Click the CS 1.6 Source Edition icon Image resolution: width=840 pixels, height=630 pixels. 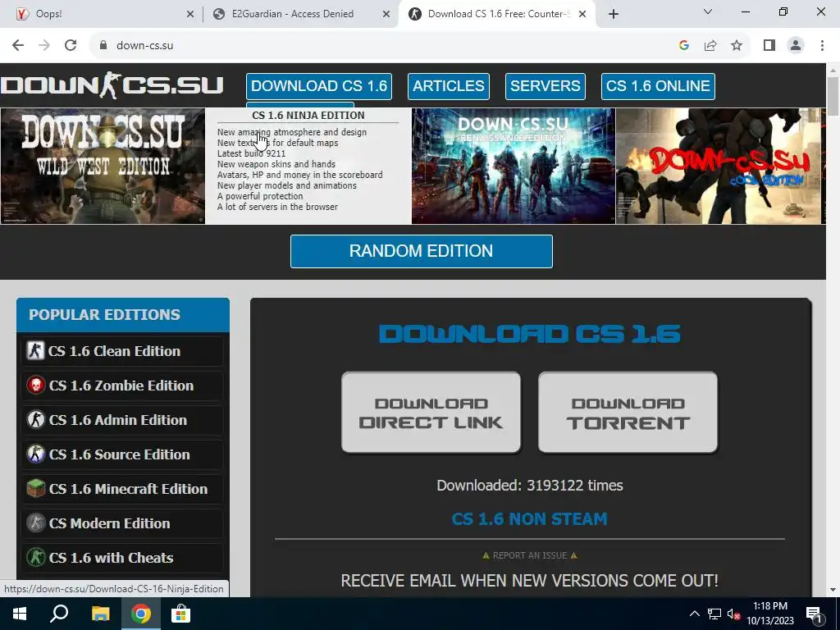pos(35,454)
